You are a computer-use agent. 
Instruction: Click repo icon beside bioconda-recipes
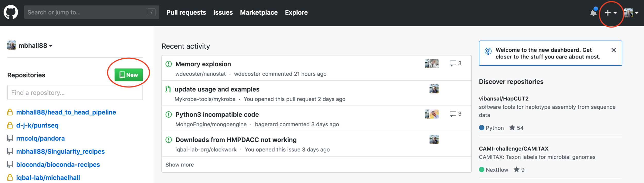coord(10,164)
